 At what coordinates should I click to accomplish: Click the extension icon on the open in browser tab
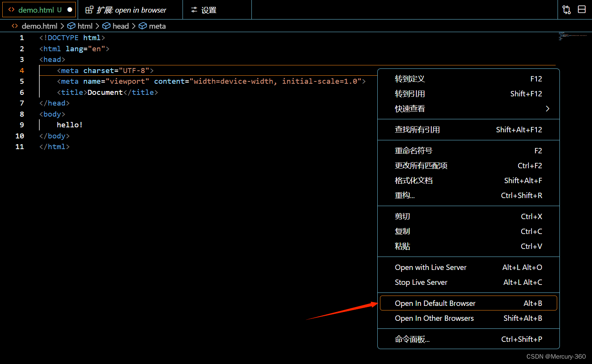(x=89, y=10)
